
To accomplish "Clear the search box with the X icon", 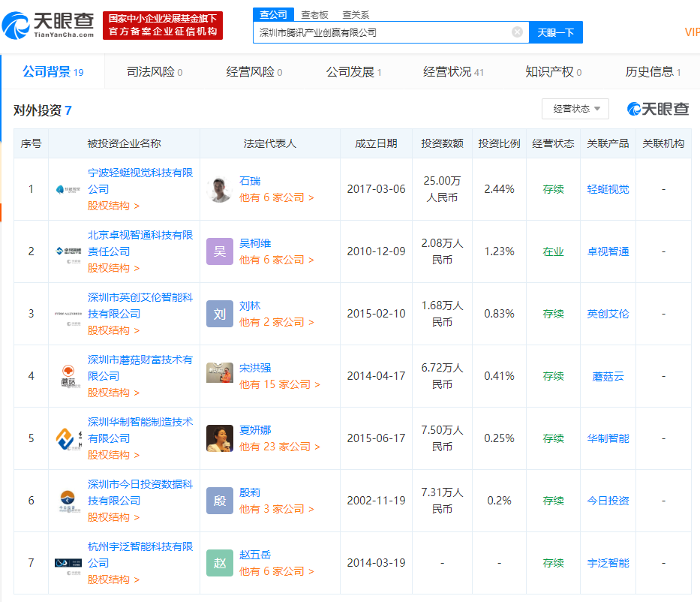I will (x=517, y=32).
